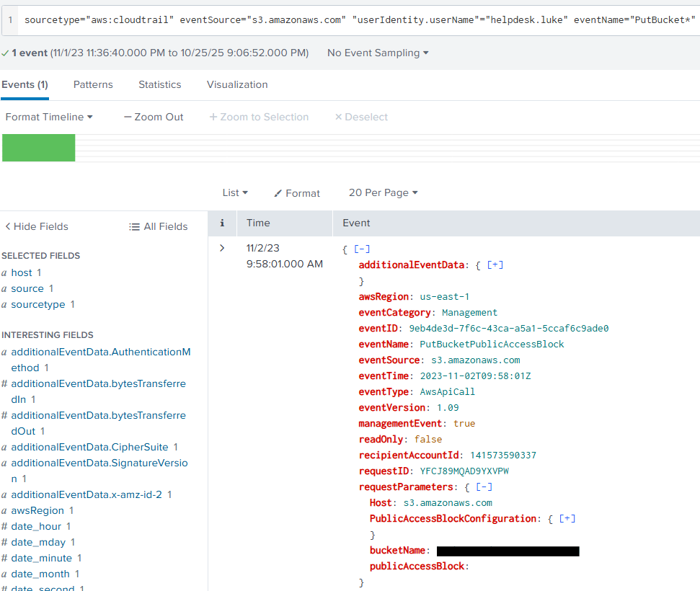
Task: Select the green timeline bar
Action: point(39,147)
